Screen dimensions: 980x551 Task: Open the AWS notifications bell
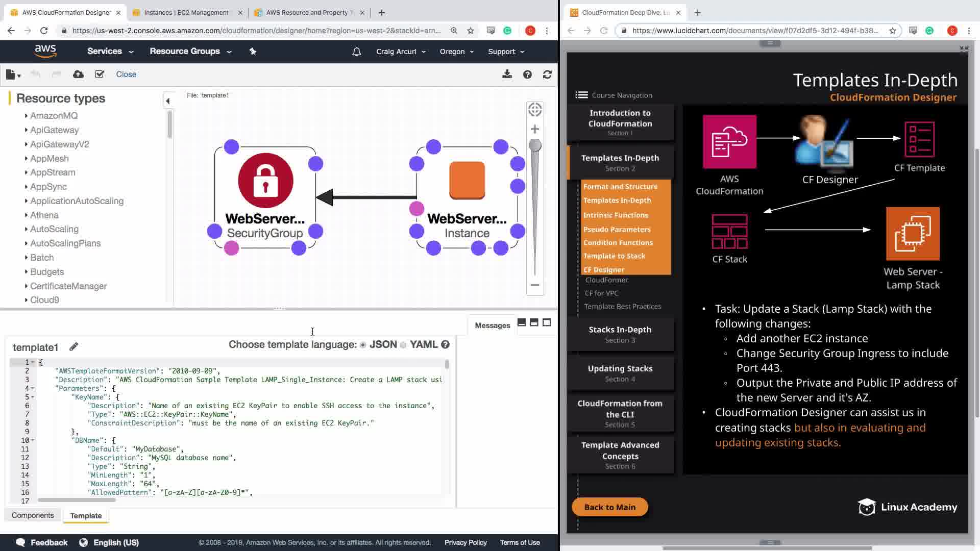[x=356, y=52]
